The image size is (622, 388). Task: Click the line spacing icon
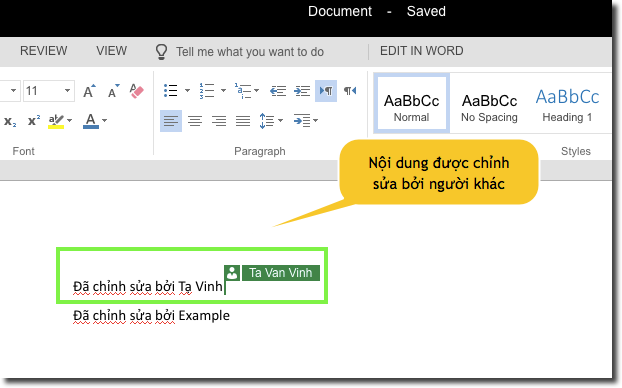coord(267,121)
